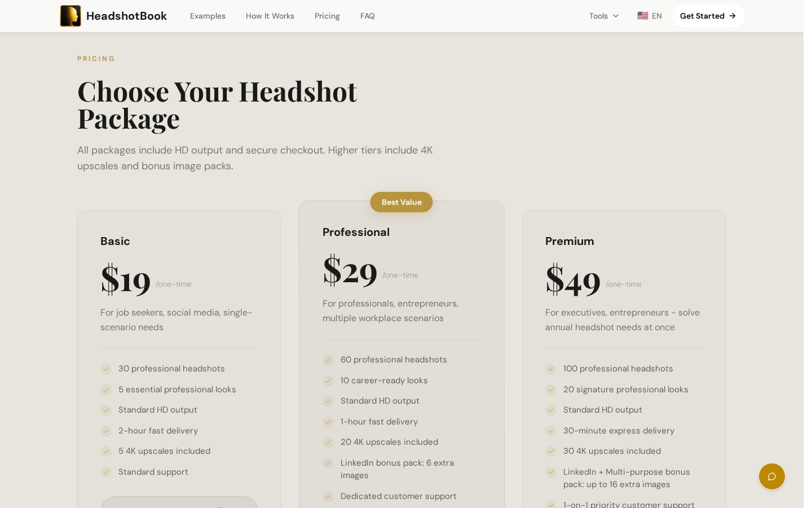The image size is (812, 508).
Task: Click the US flag language icon
Action: tap(642, 16)
